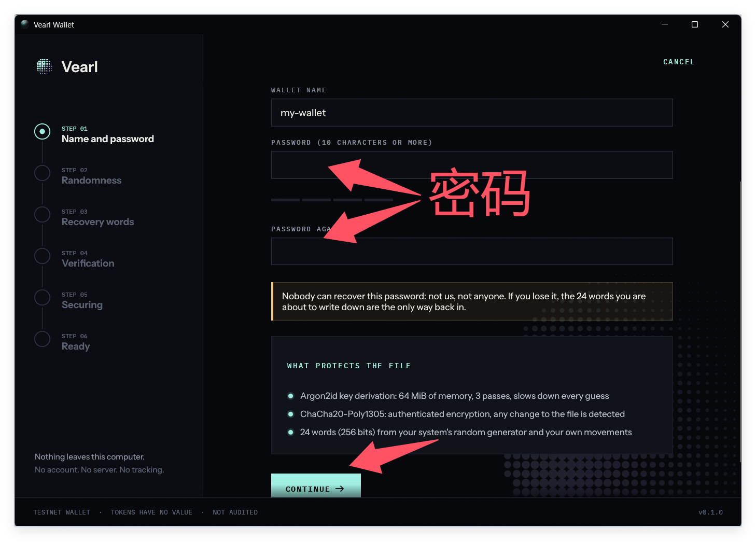Go to the Randomness step
The width and height of the screenshot is (756, 542).
[91, 180]
